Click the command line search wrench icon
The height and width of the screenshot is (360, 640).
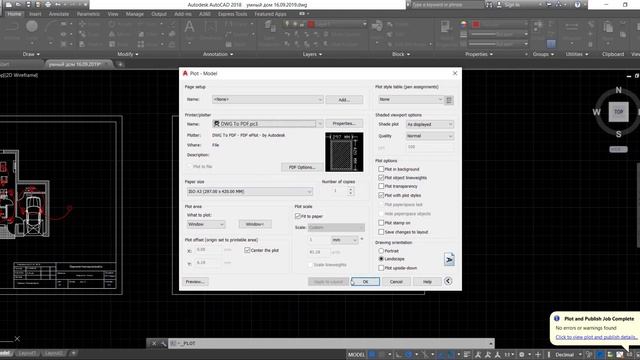coord(163,343)
